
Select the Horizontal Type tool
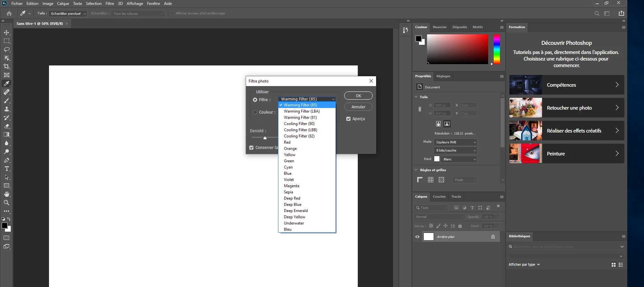(7, 169)
